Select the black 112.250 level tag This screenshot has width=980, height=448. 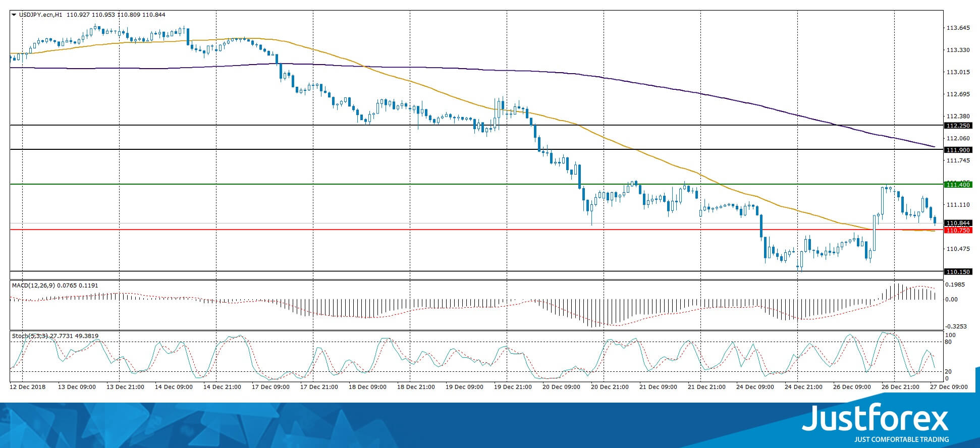click(958, 126)
